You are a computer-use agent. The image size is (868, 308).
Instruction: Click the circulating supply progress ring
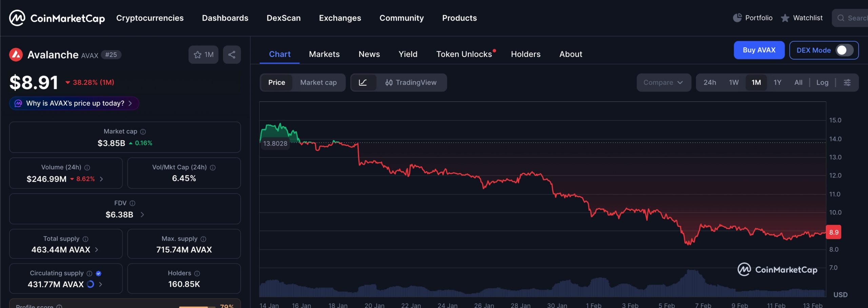[91, 284]
